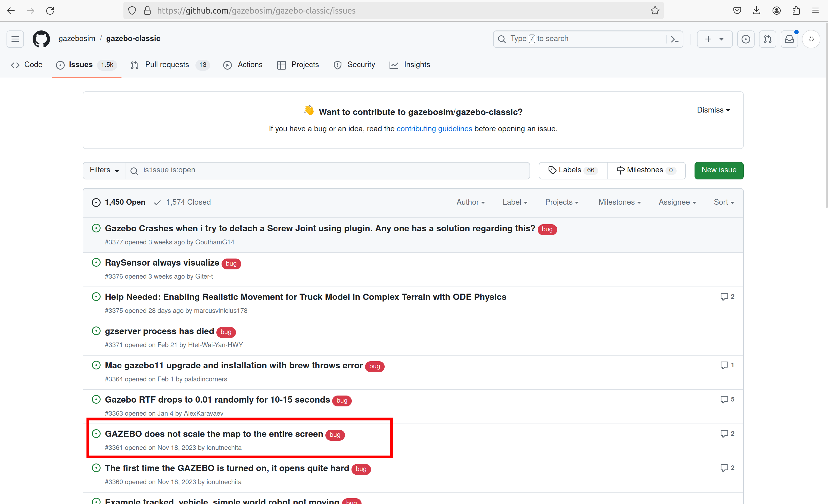The width and height of the screenshot is (828, 504).
Task: Expand the Filters dropdown
Action: point(104,170)
